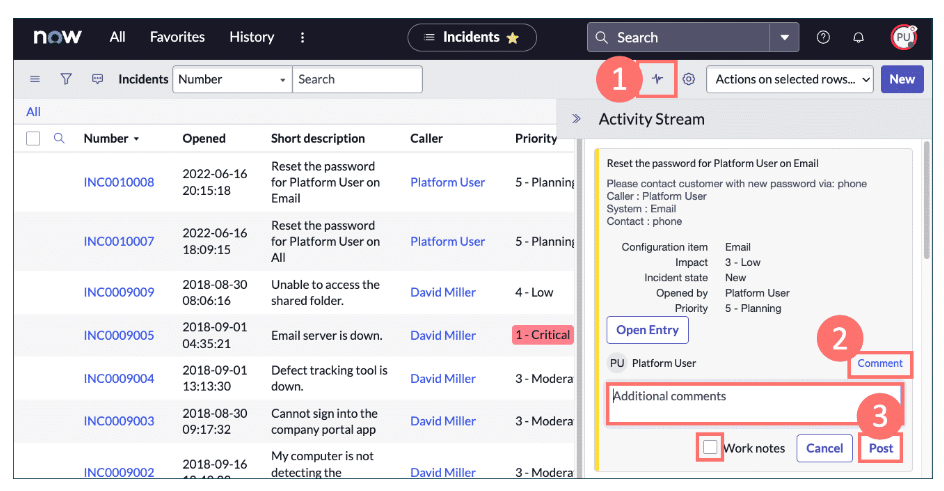Open the PU user avatar menu
Viewport: 944px width, 491px height.
click(x=902, y=37)
